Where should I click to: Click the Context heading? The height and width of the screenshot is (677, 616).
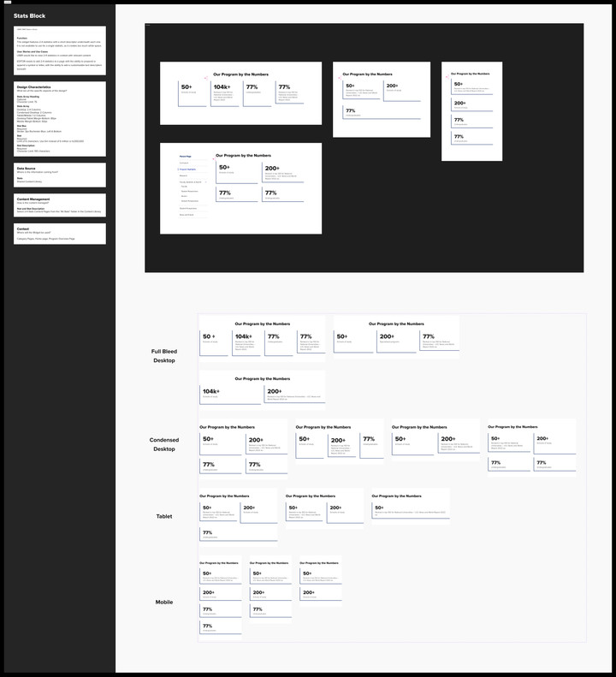coord(23,229)
